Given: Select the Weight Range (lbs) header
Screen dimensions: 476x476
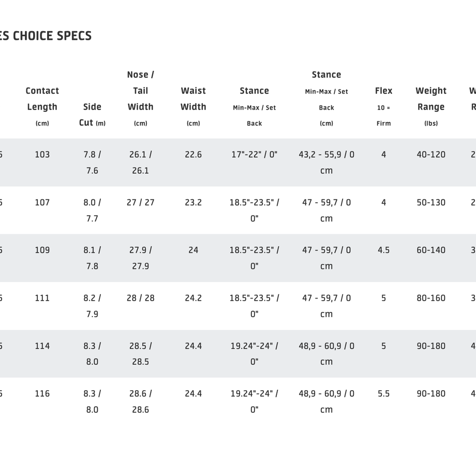Looking at the screenshot, I should pos(431,107).
